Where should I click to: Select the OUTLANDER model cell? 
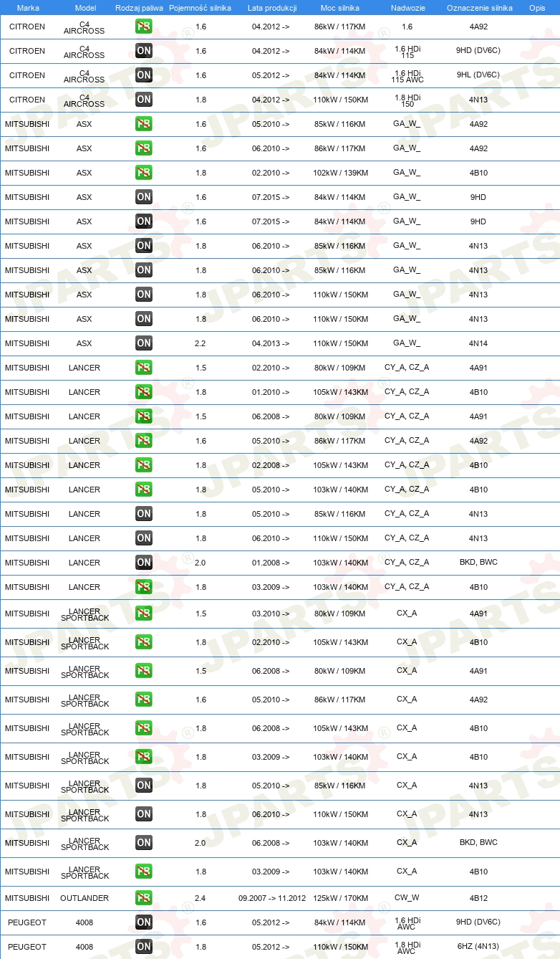click(85, 898)
